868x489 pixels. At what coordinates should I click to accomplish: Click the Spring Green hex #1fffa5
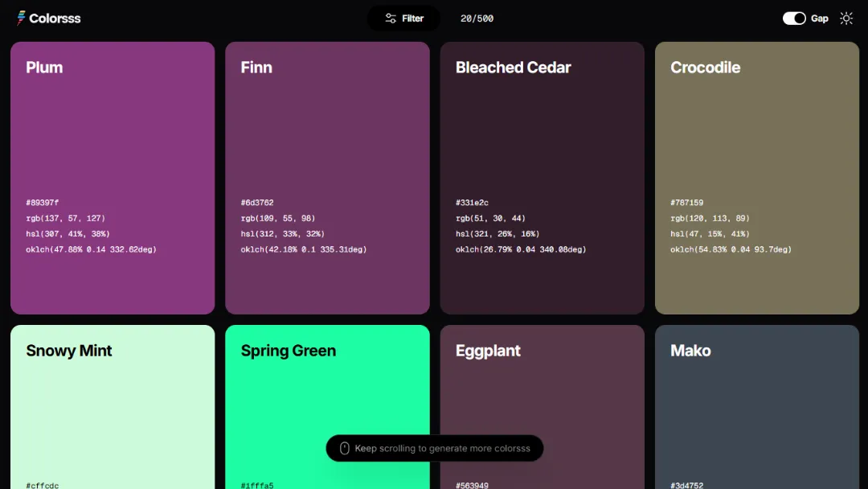pos(257,485)
